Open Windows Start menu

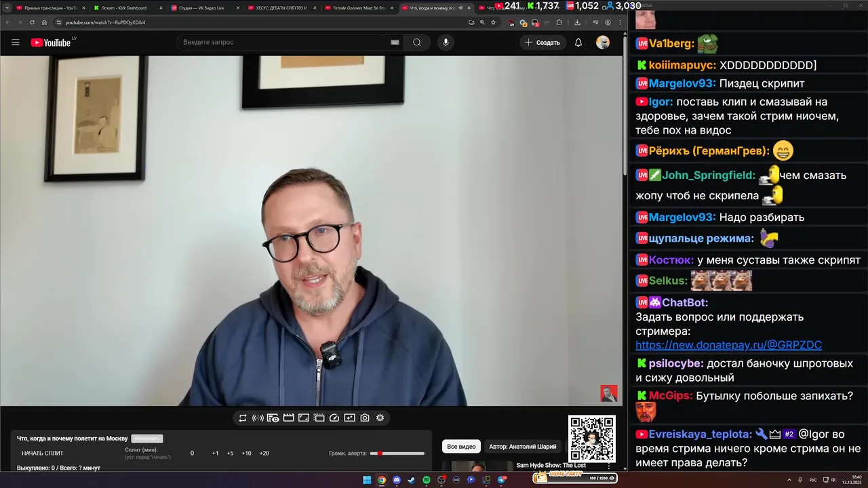367,480
